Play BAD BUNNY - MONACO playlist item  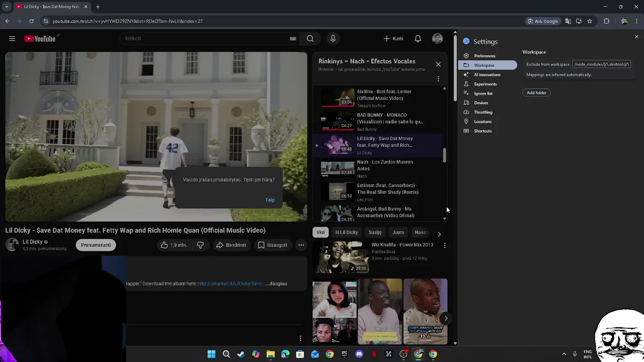pos(377,122)
